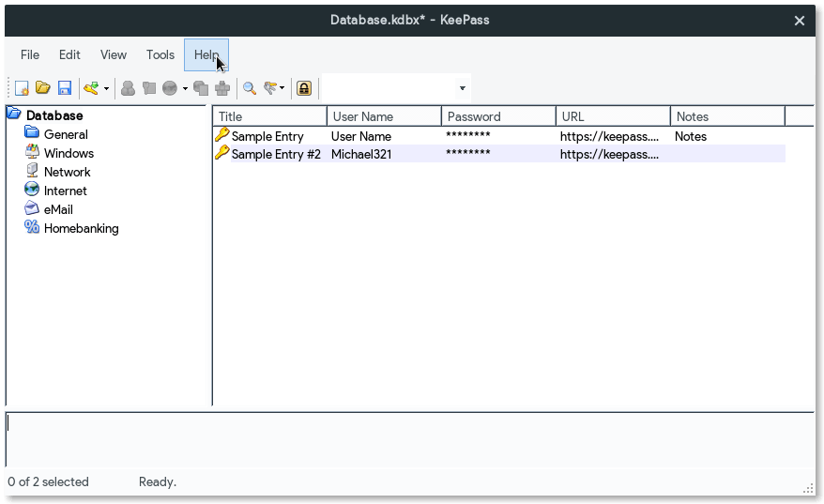Select the Database root group

click(54, 115)
